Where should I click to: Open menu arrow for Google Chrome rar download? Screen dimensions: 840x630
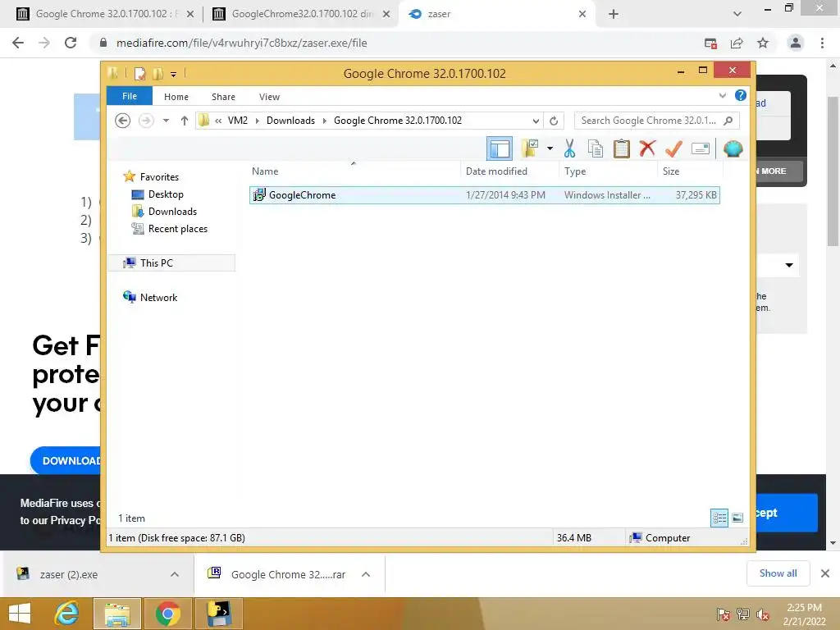tap(366, 574)
